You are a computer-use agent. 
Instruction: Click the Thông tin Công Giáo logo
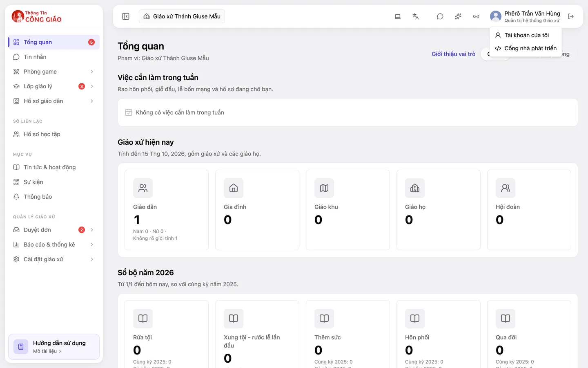pyautogui.click(x=37, y=16)
